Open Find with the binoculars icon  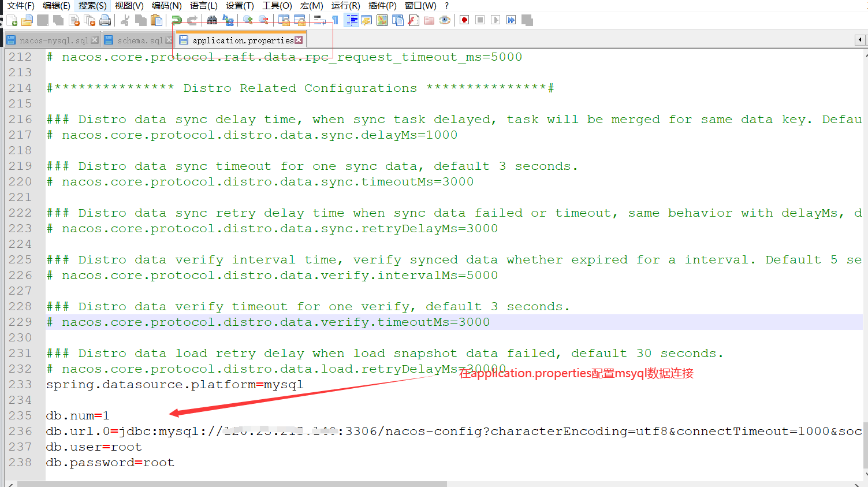pos(212,21)
